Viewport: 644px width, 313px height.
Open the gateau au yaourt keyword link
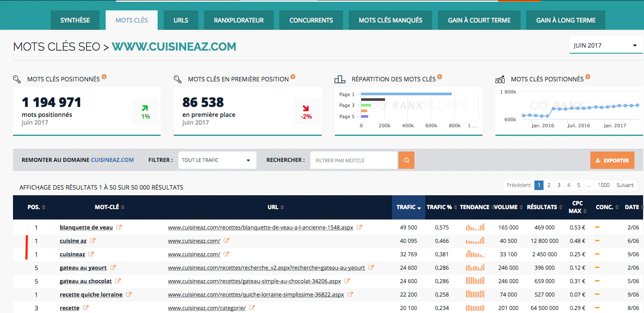(83, 268)
